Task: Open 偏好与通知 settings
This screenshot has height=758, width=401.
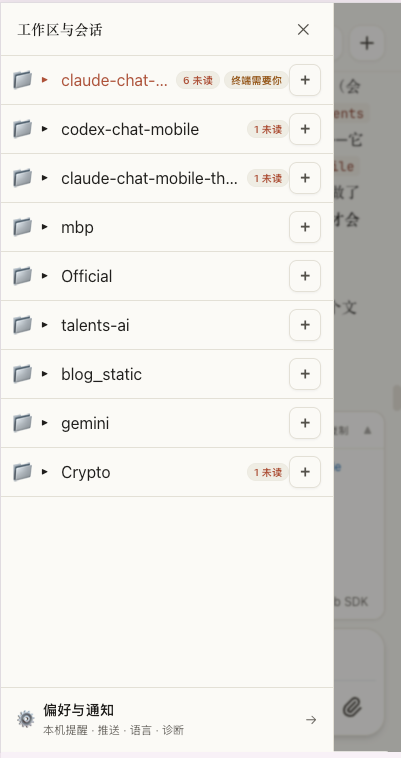Action: [x=167, y=719]
